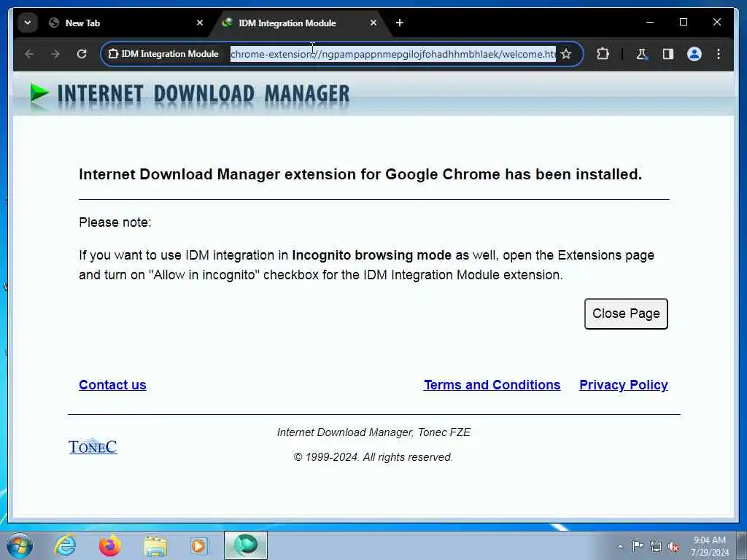Open the Action Center flag icon
Viewport: 747px width, 560px height.
(638, 545)
